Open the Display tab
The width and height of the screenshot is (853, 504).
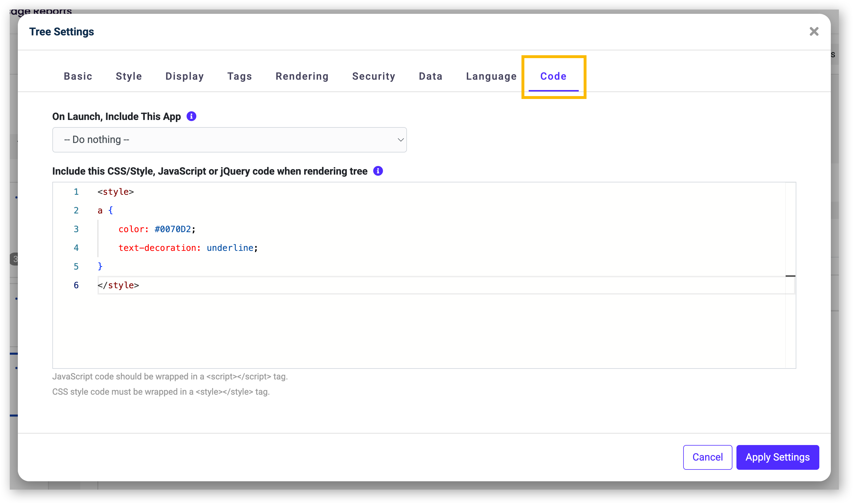point(184,77)
